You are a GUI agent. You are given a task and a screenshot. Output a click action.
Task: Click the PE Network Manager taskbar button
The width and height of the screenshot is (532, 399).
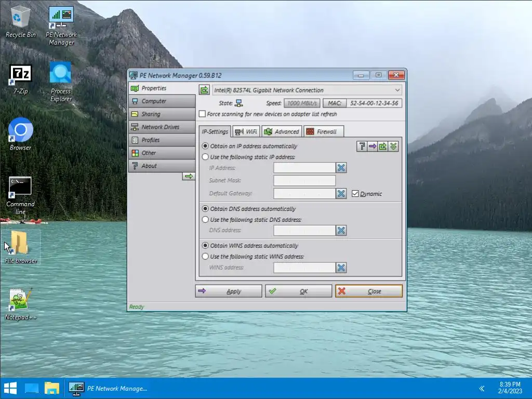pos(109,388)
